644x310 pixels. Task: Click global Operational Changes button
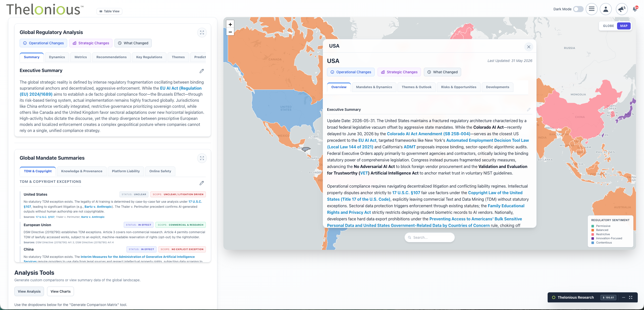[44, 43]
